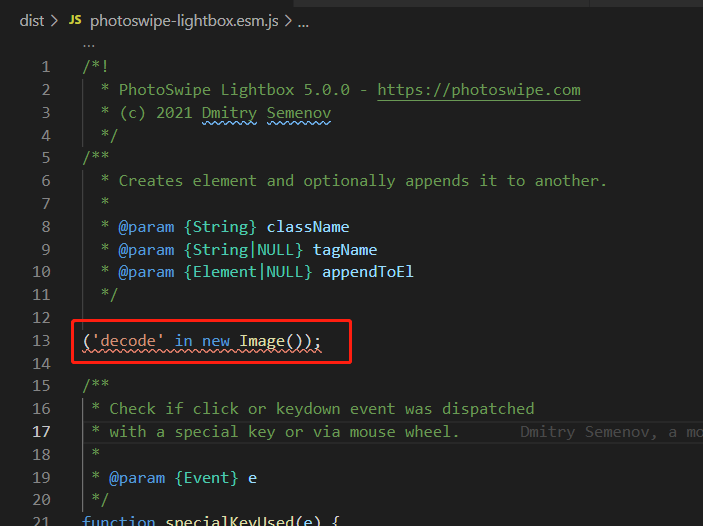Click '{String}' type on line 8
The image size is (703, 526).
tap(220, 227)
